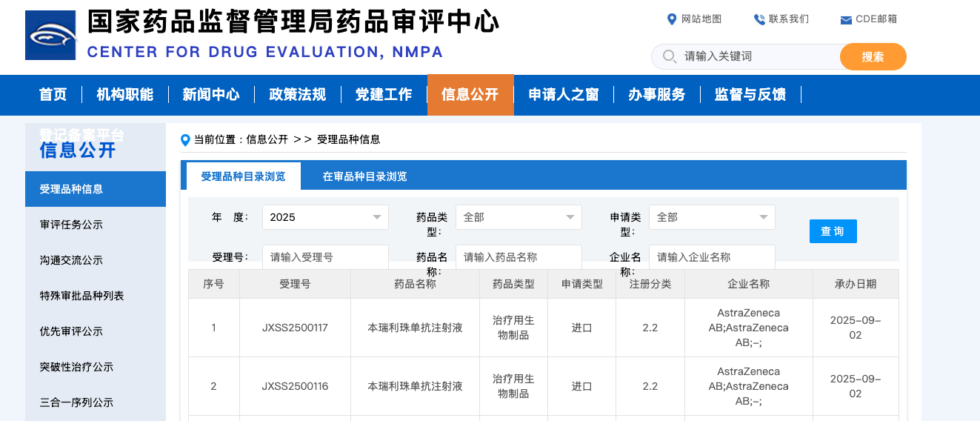Select 受理品种信息 in sidebar

96,189
